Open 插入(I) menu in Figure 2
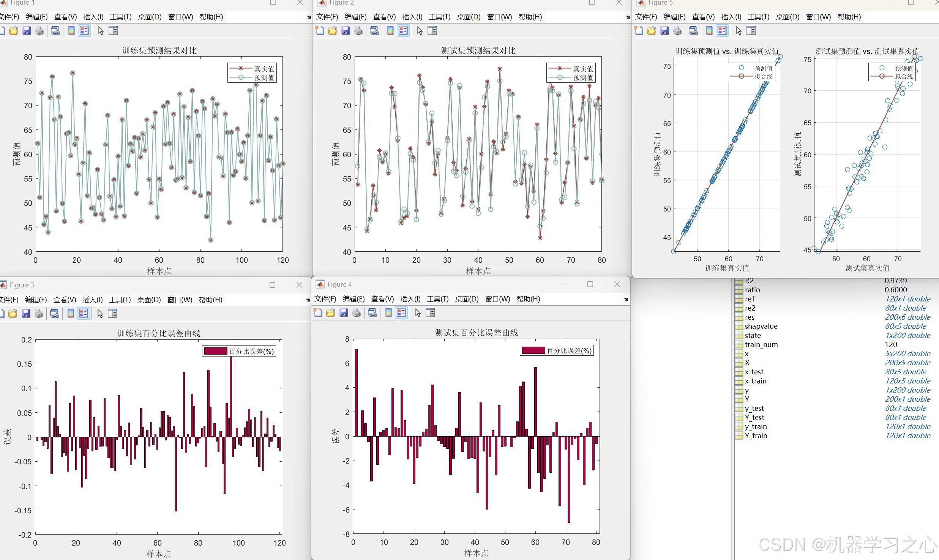Screen dimensions: 939x560 (412, 17)
